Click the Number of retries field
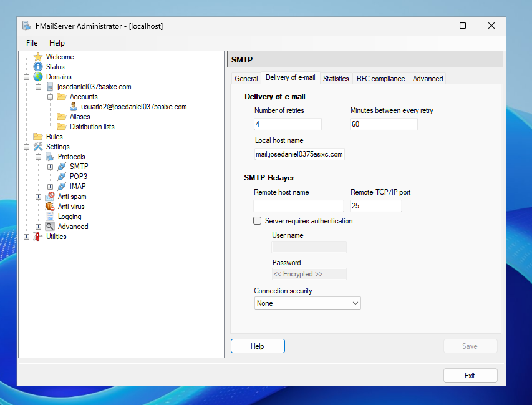Screen dimensions: 532x405 (288, 124)
